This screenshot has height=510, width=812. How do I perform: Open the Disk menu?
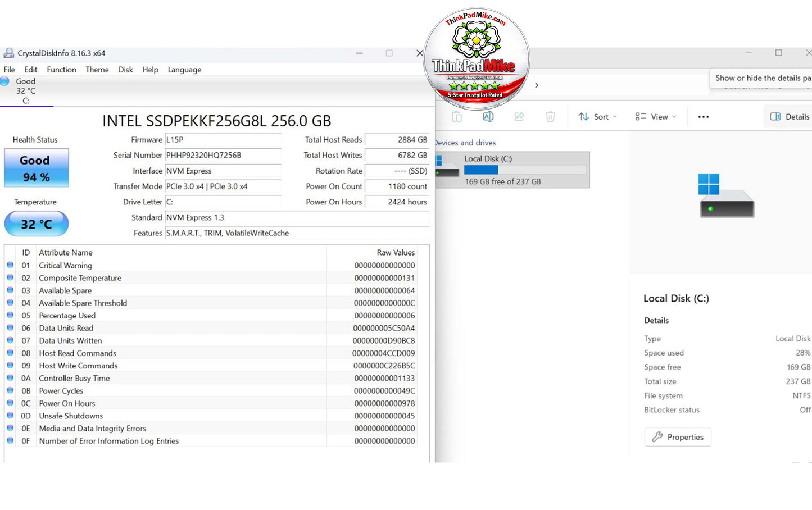tap(125, 70)
